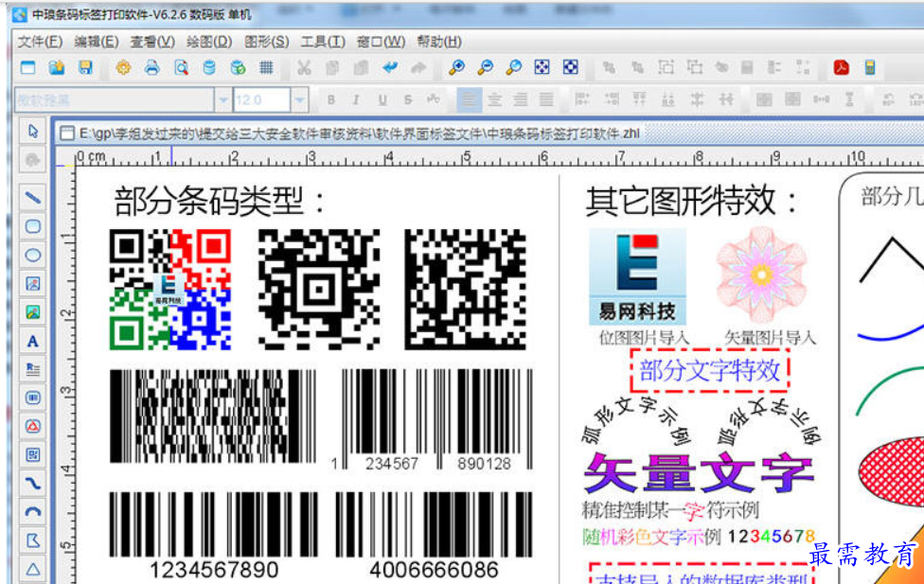The height and width of the screenshot is (584, 924).
Task: Open the 文件(F) menu
Action: [40, 42]
